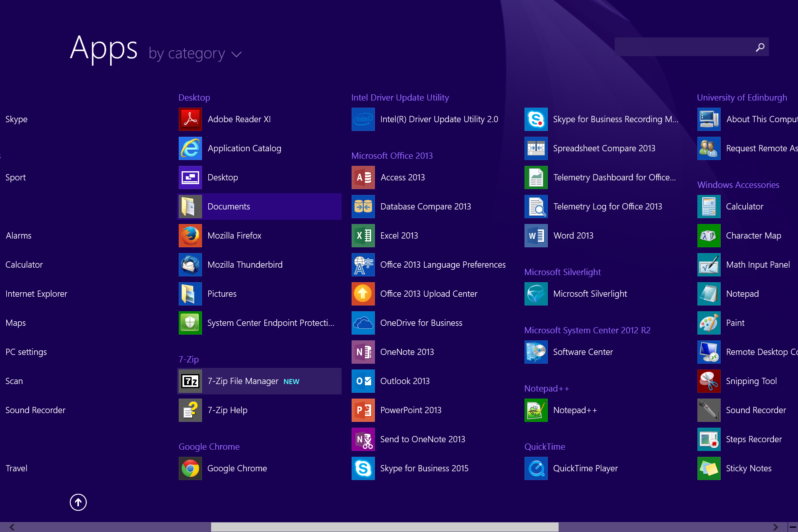Click the 'Microsoft Office 2013' category header
This screenshot has height=532, width=798.
[392, 156]
